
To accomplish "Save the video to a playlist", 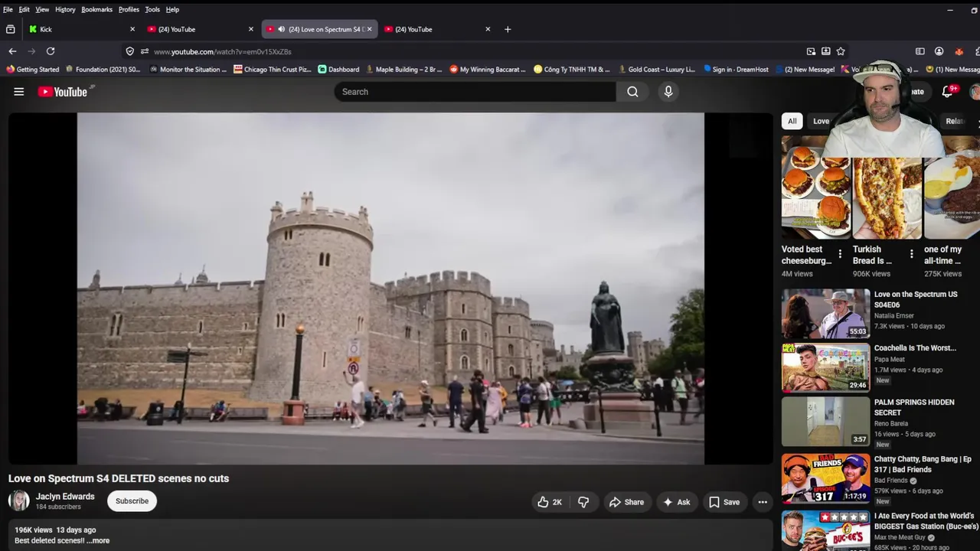I will coord(724,502).
